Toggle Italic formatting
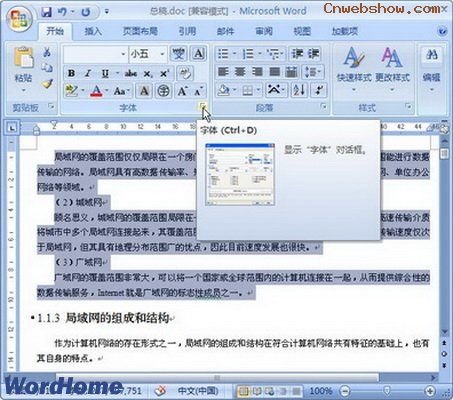The height and width of the screenshot is (400, 453). [x=88, y=73]
